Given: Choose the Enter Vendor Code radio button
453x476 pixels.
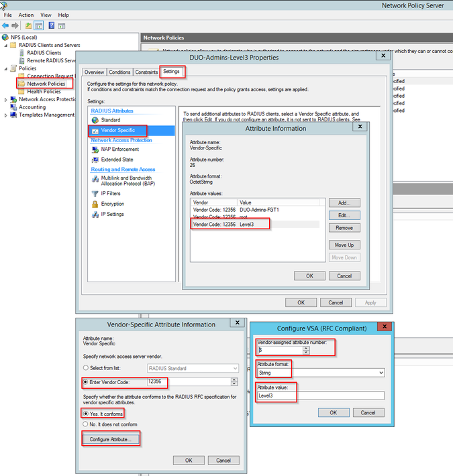Looking at the screenshot, I should pyautogui.click(x=86, y=382).
